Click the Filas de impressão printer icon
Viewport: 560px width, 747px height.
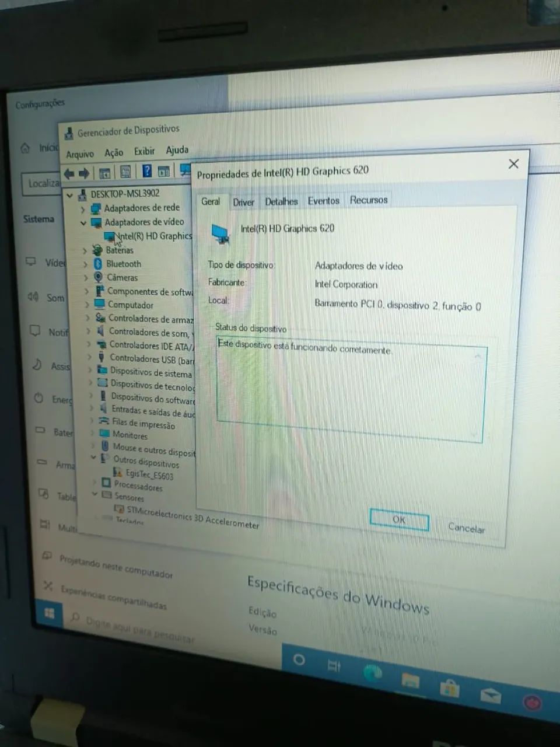[104, 420]
